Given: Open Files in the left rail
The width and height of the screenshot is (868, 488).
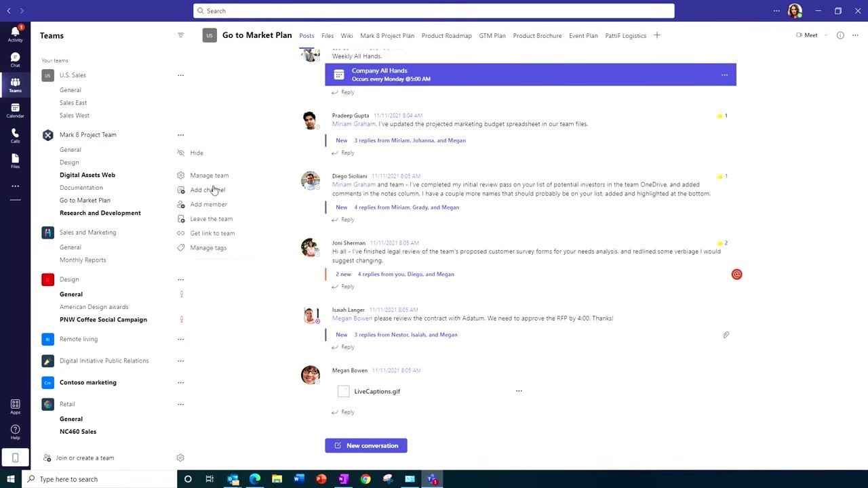Looking at the screenshot, I should point(15,161).
